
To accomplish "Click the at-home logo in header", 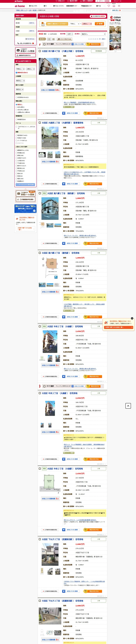I will (20, 6).
